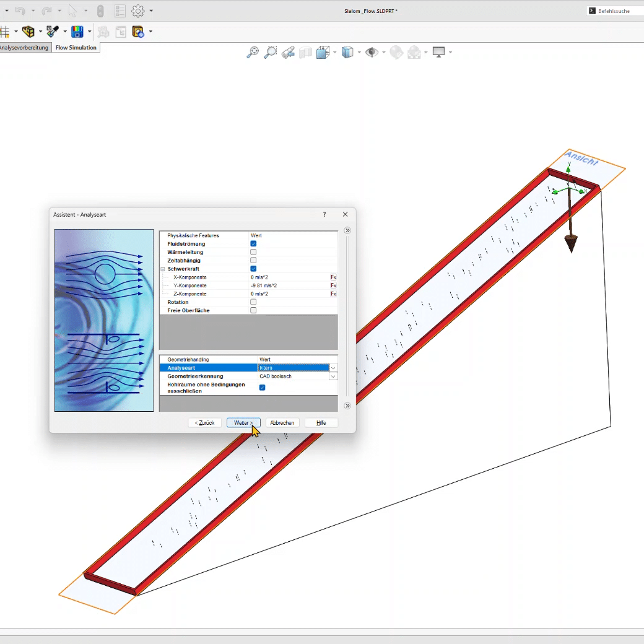This screenshot has height=644, width=644.
Task: Click the Hide/Show Items eye icon
Action: point(372,53)
